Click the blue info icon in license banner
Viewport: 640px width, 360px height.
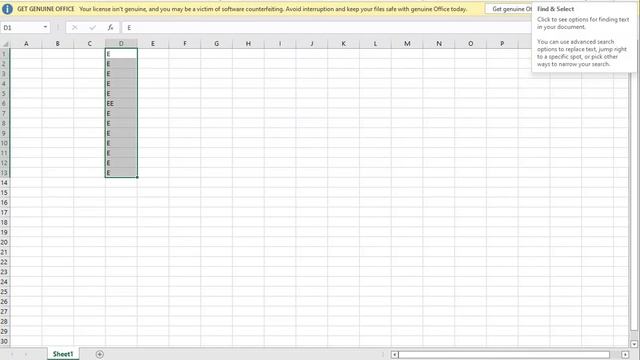(x=7, y=9)
